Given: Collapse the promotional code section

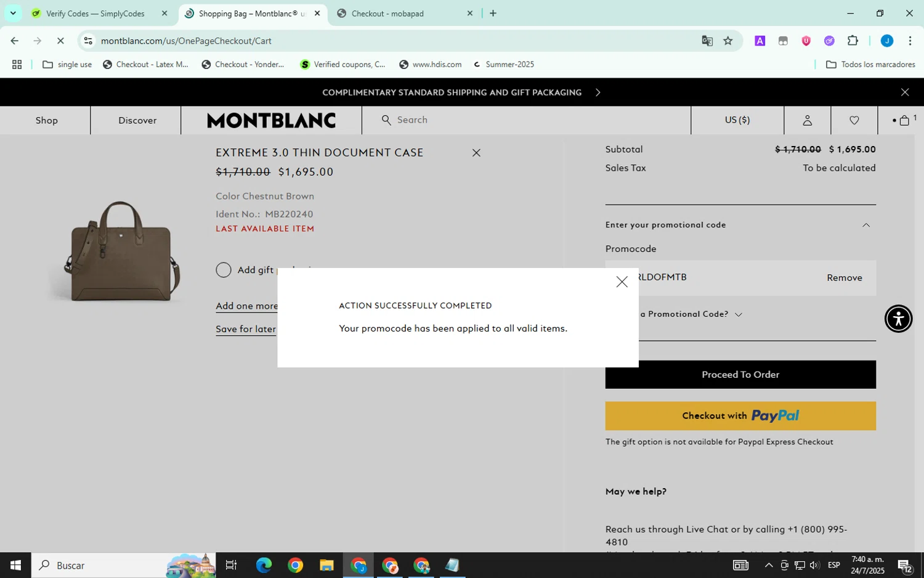Looking at the screenshot, I should pos(865,225).
